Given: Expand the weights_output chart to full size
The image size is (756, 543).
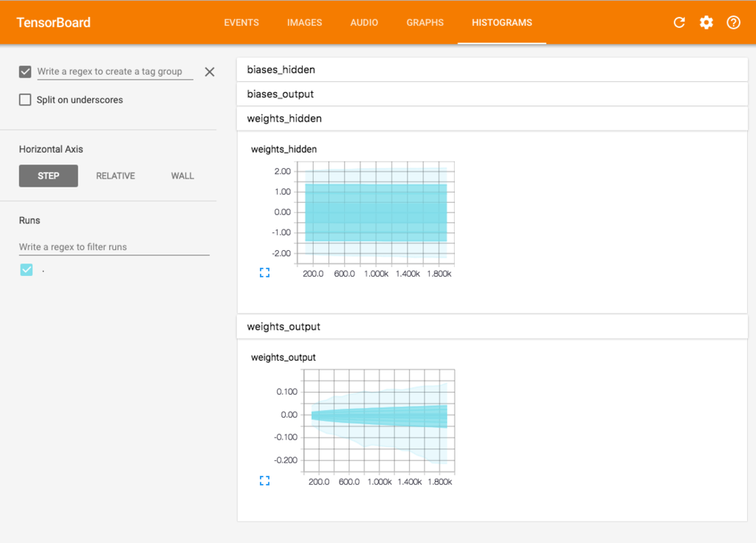Looking at the screenshot, I should tap(264, 480).
